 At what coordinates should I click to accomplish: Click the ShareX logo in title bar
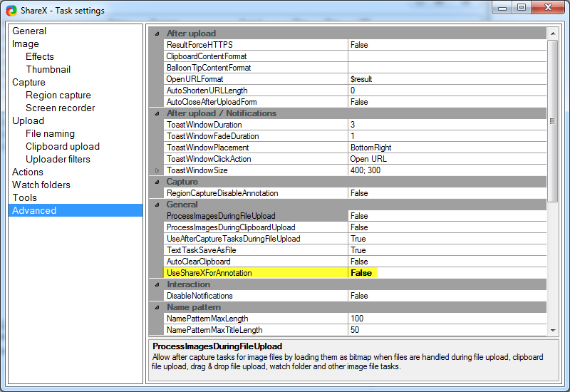(x=11, y=11)
